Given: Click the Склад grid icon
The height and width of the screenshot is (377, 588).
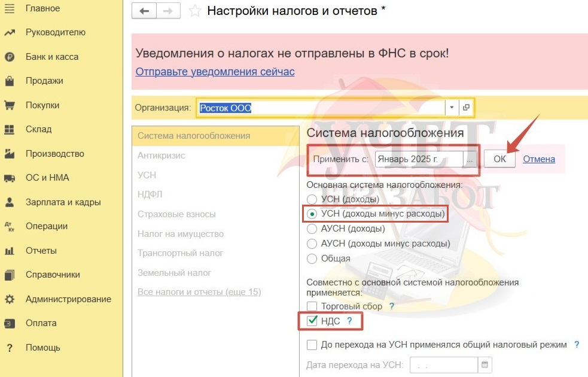Looking at the screenshot, I should (x=10, y=129).
